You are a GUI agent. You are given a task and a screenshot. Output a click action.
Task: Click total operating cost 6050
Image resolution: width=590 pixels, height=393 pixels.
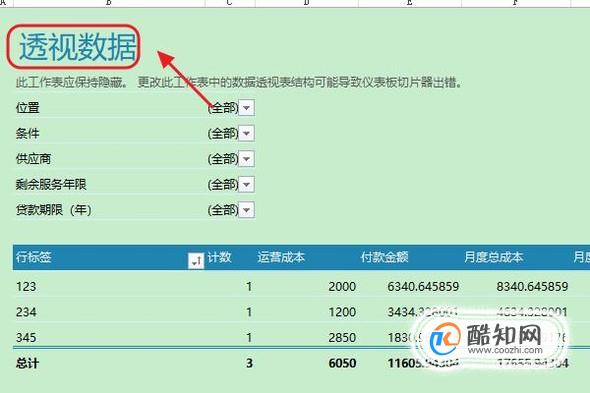point(342,363)
